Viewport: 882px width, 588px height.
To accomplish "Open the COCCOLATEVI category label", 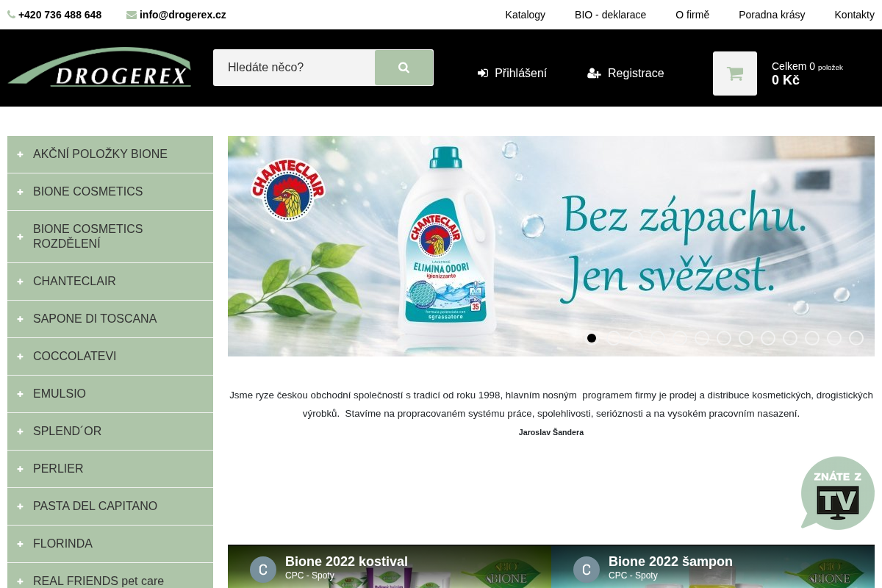I will click(75, 356).
